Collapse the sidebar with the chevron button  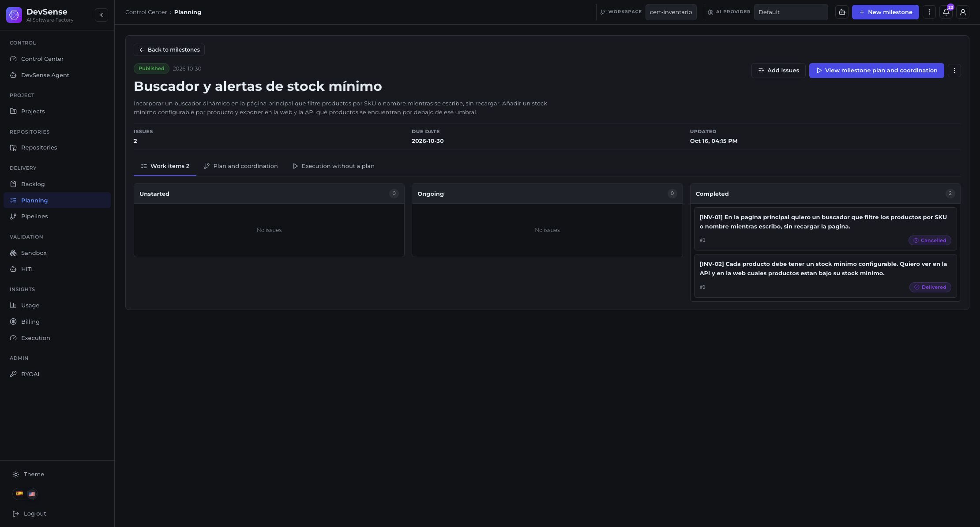pyautogui.click(x=101, y=15)
